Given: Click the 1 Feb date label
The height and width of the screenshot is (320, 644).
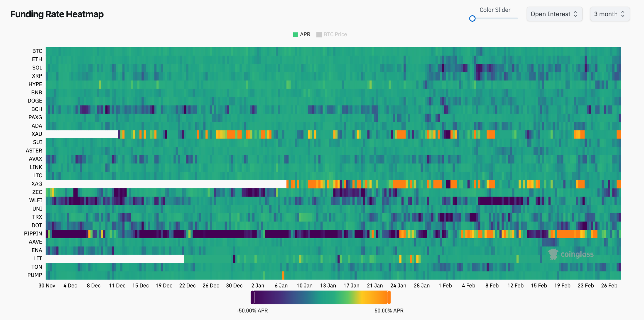Looking at the screenshot, I should tap(445, 286).
